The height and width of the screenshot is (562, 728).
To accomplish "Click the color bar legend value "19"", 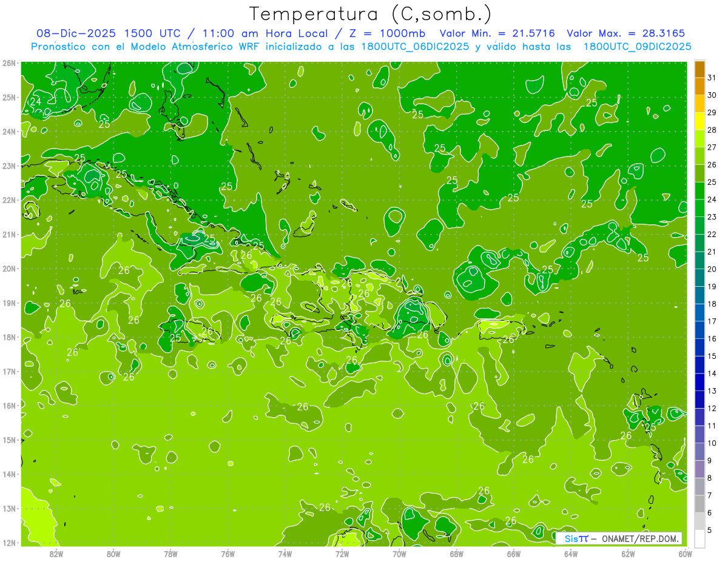I will point(712,286).
